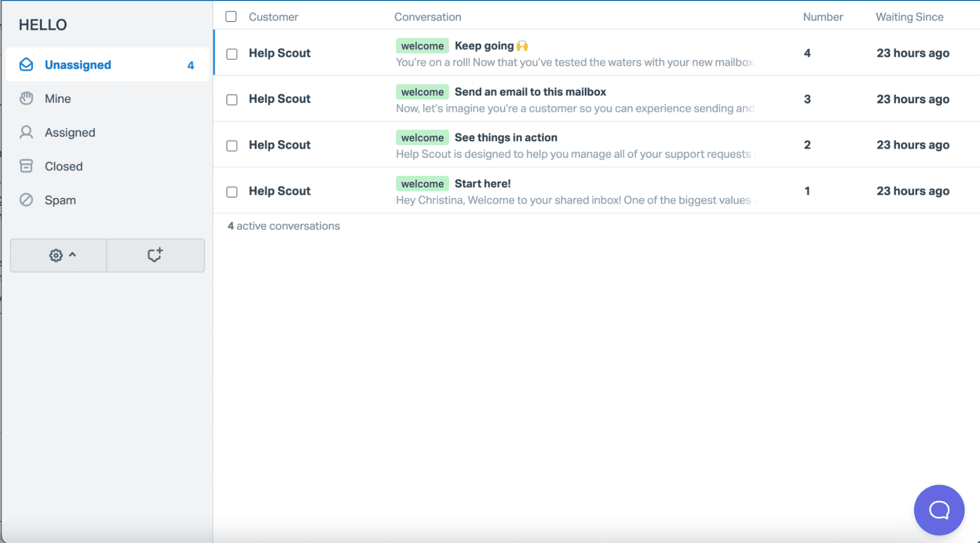Open the Spam folder menu item
This screenshot has height=543, width=980.
pos(60,199)
